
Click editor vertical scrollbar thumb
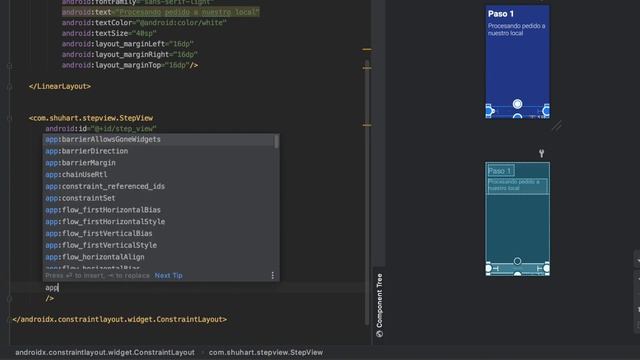367,192
